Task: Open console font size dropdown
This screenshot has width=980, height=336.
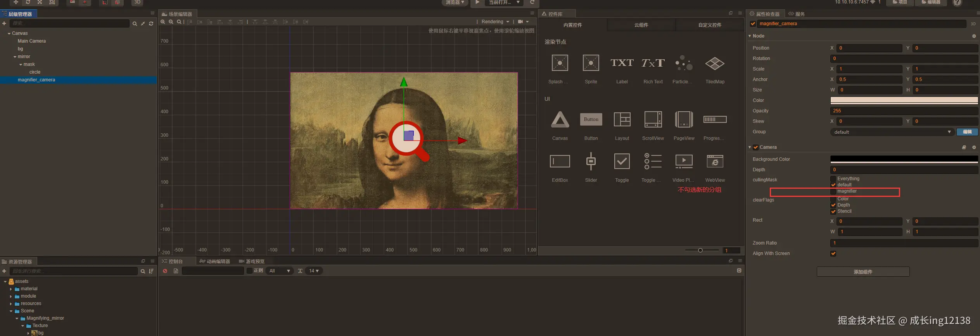Action: pos(314,271)
